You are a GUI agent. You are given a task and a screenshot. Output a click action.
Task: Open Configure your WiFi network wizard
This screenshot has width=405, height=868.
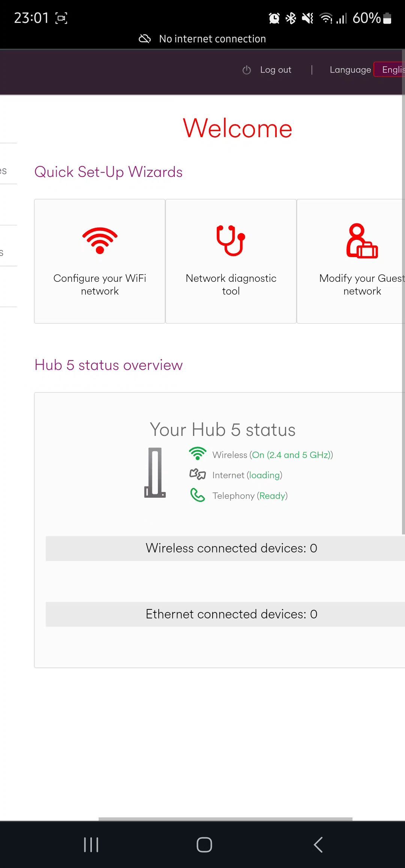click(x=100, y=261)
